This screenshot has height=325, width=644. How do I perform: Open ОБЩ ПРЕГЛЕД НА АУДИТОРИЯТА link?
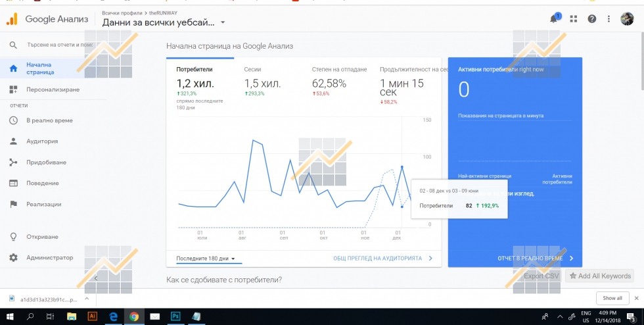pyautogui.click(x=382, y=259)
